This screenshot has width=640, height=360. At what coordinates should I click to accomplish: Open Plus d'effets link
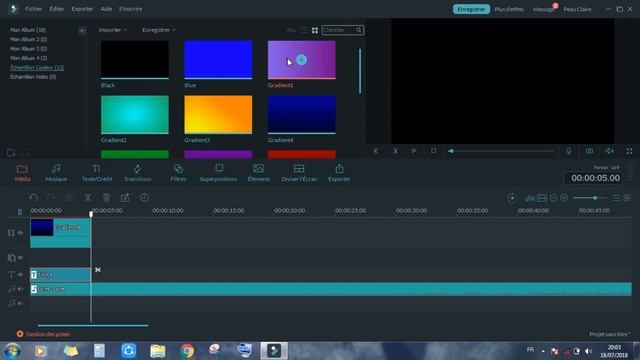point(509,9)
